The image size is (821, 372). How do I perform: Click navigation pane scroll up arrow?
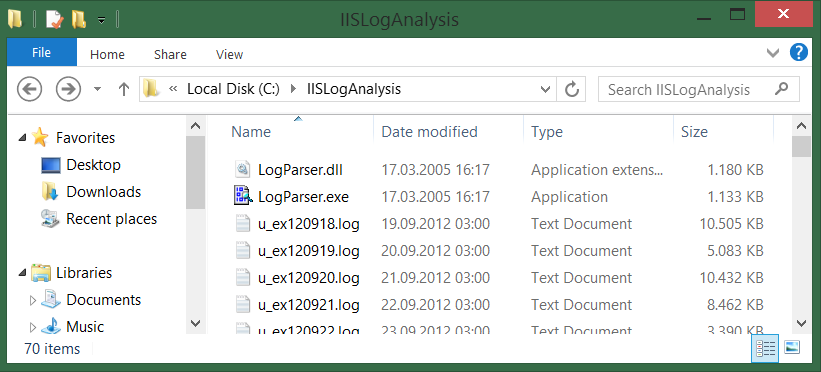click(196, 126)
